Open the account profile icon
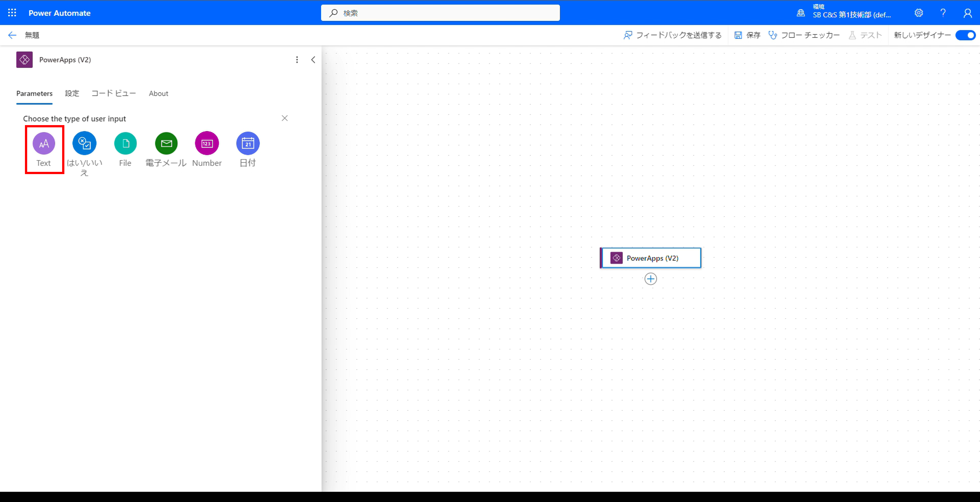The height and width of the screenshot is (502, 980). [x=968, y=13]
